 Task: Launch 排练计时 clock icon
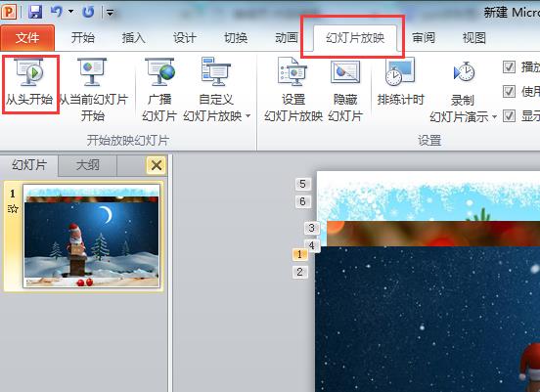coord(399,72)
